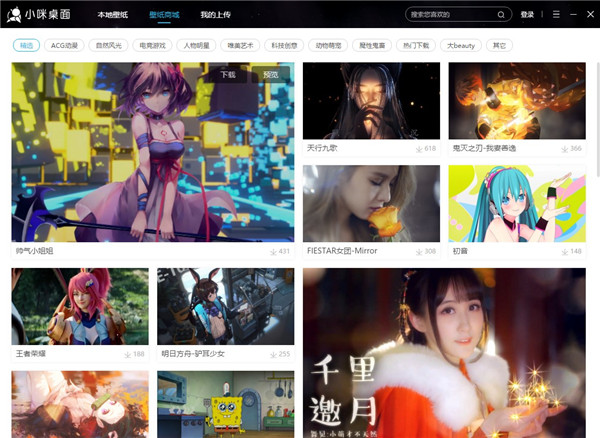Click the 鬼灭之刃-我妻善逸 title text
Screen dimensions: 600x438
coord(484,148)
